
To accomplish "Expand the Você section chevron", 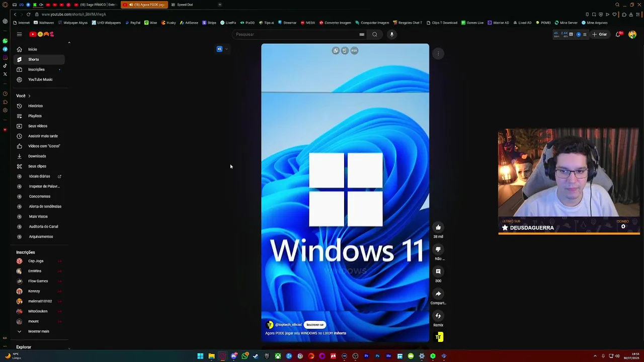I will (x=29, y=96).
